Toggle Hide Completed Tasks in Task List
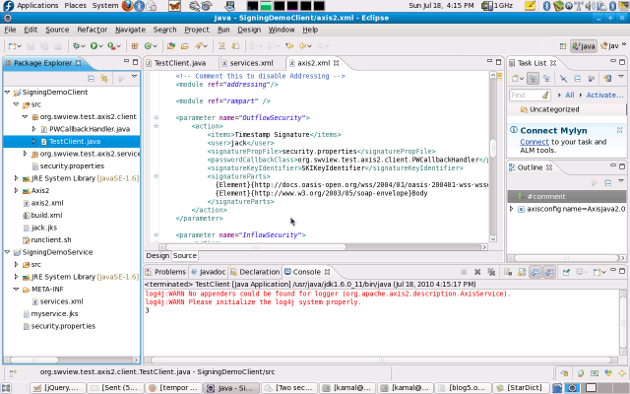Viewport: 630px width, 394px height. [564, 79]
